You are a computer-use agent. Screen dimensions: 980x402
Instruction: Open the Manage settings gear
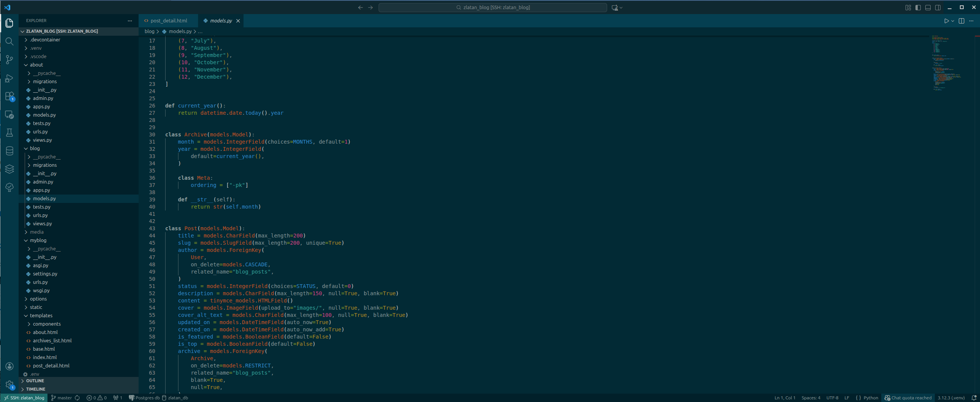point(9,385)
